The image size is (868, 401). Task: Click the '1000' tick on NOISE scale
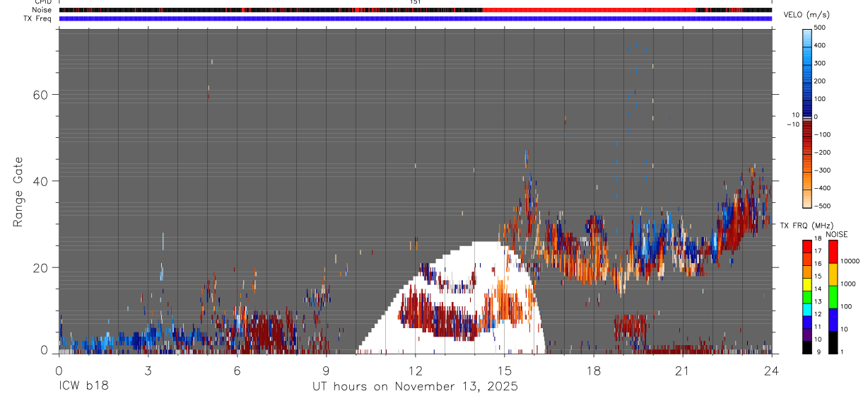click(x=848, y=284)
